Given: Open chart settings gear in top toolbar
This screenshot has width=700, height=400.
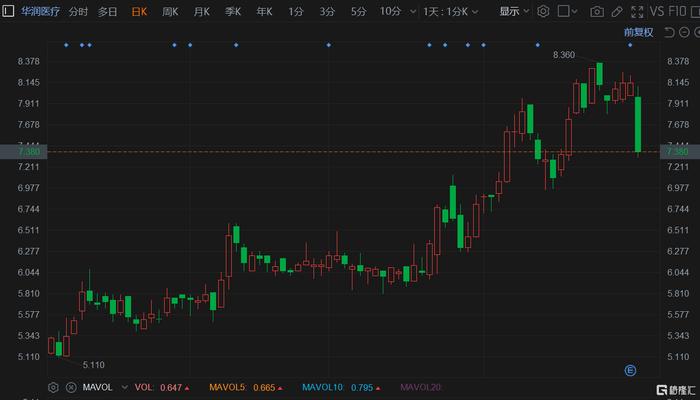Looking at the screenshot, I should coord(543,12).
